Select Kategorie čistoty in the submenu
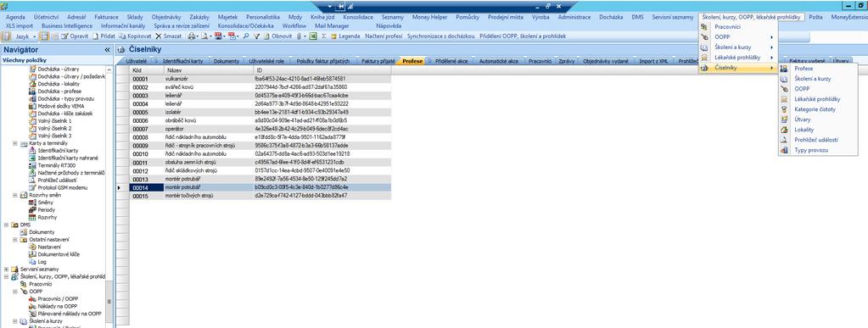Viewport: 868px width, 328px height. click(815, 109)
